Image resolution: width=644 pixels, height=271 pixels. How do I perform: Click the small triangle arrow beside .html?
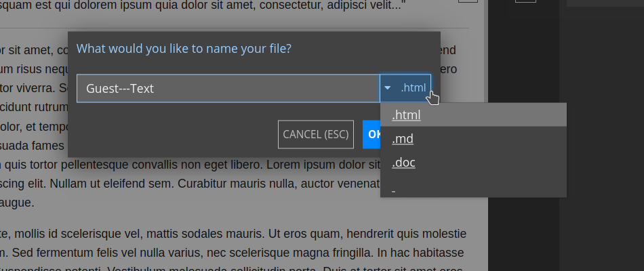pyautogui.click(x=387, y=88)
